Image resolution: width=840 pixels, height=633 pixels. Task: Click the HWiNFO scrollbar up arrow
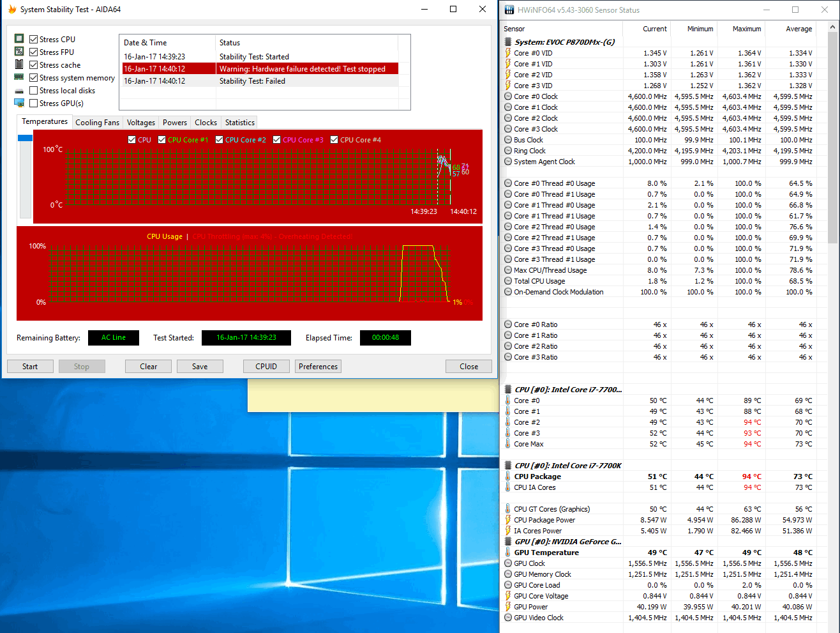point(832,28)
